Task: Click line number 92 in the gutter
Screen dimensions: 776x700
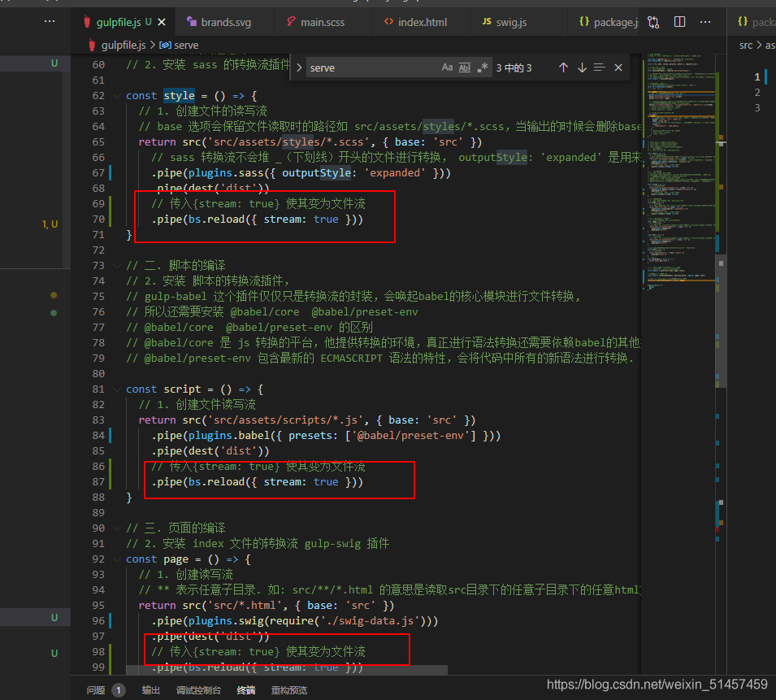Action: click(x=98, y=559)
